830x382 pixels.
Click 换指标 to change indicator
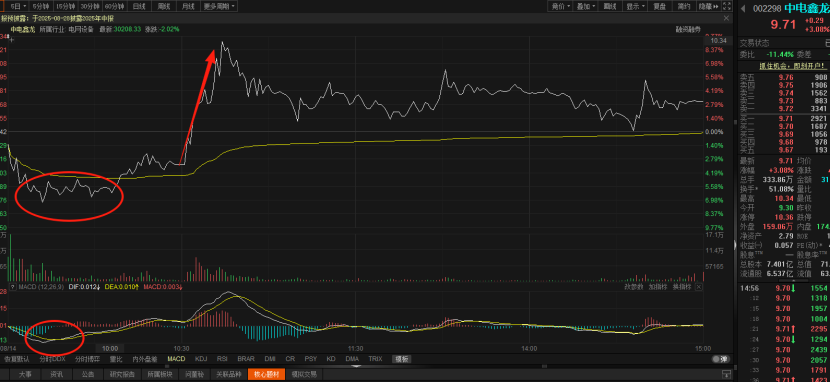tap(681, 287)
